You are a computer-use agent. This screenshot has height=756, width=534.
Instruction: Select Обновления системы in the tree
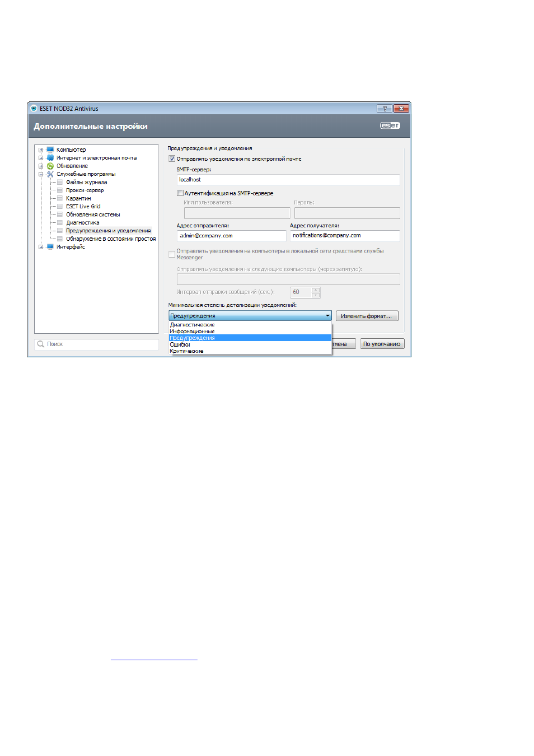coord(93,214)
